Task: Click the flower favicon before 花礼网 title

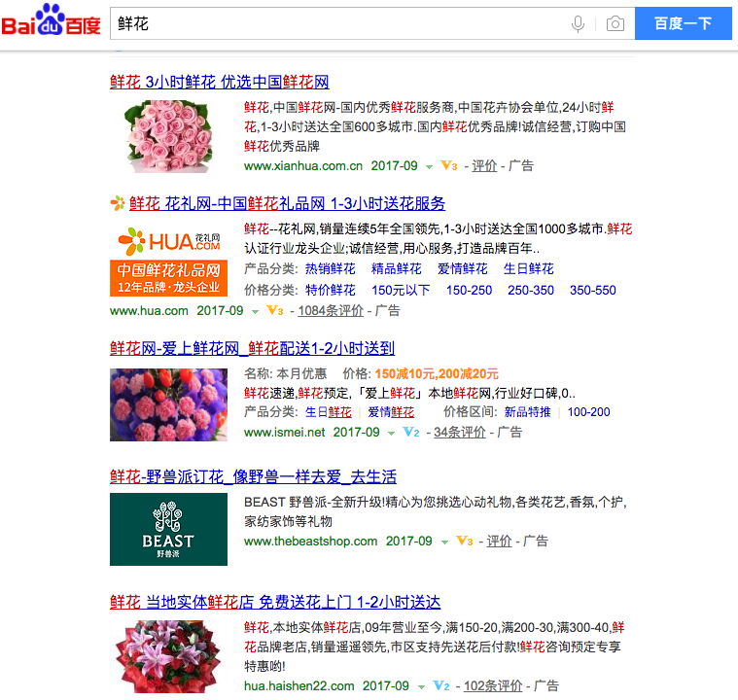Action: tap(118, 203)
